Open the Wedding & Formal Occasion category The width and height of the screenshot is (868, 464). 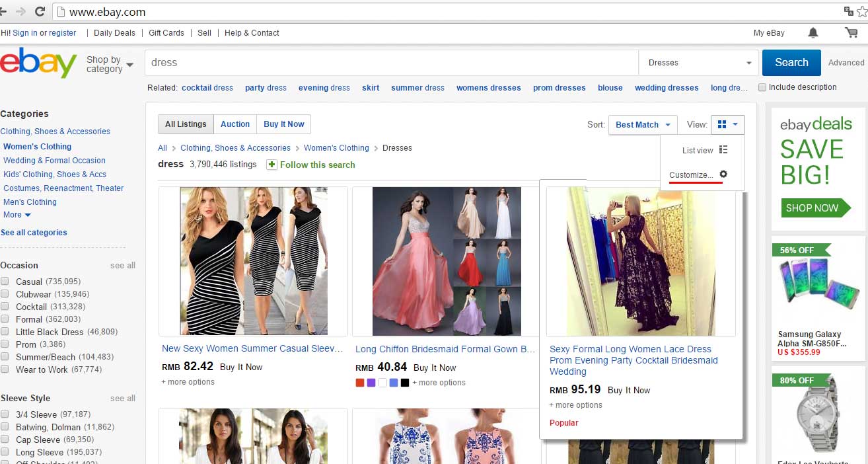pos(54,161)
